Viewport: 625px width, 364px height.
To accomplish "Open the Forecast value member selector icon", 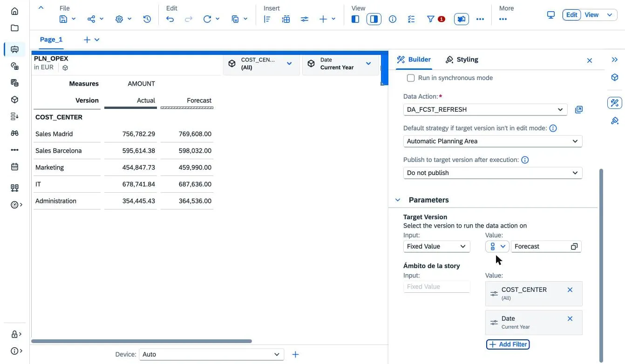I will pos(574,246).
